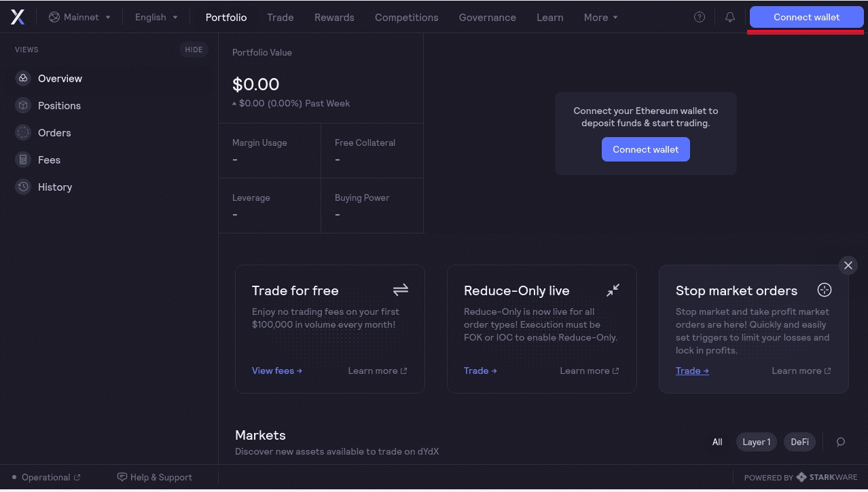868x492 pixels.
Task: Click the crosshair icon on Stop market orders card
Action: click(825, 290)
